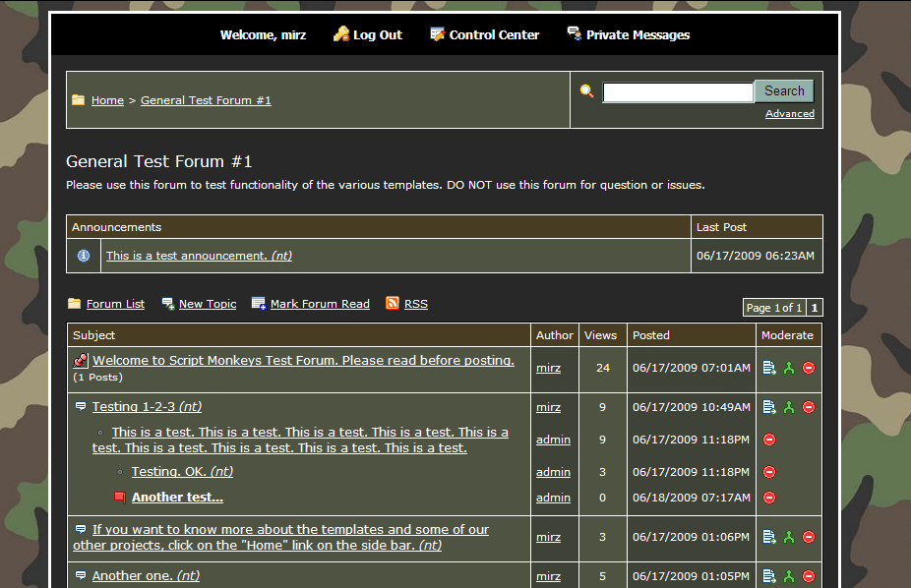Click the move topic icon in the Welcome row
The image size is (911, 588).
(769, 368)
